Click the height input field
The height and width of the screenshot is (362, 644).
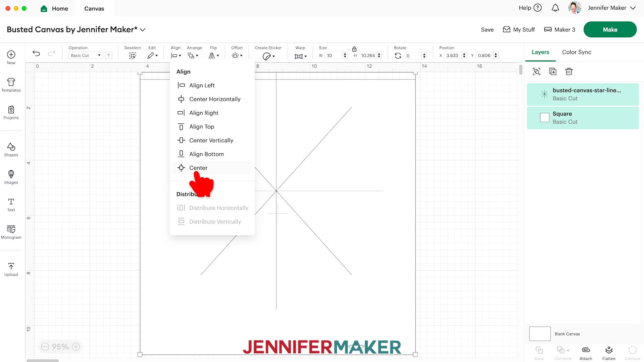click(x=368, y=55)
